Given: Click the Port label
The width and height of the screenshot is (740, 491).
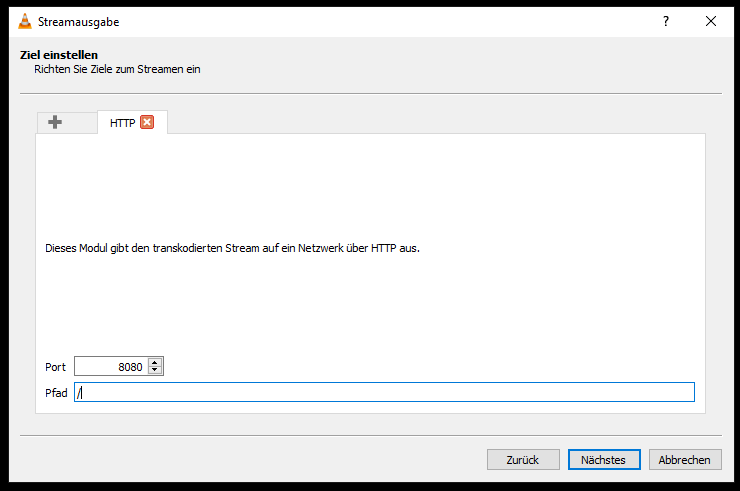Looking at the screenshot, I should pos(55,367).
